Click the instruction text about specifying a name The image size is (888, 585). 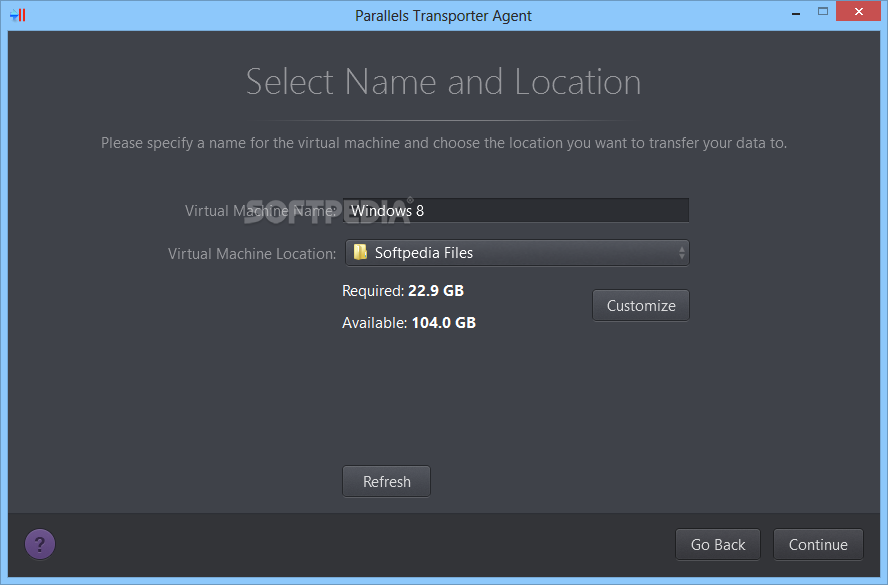click(x=443, y=143)
